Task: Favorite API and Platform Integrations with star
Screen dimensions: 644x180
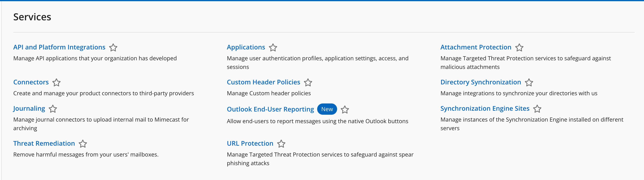Action: [x=113, y=47]
